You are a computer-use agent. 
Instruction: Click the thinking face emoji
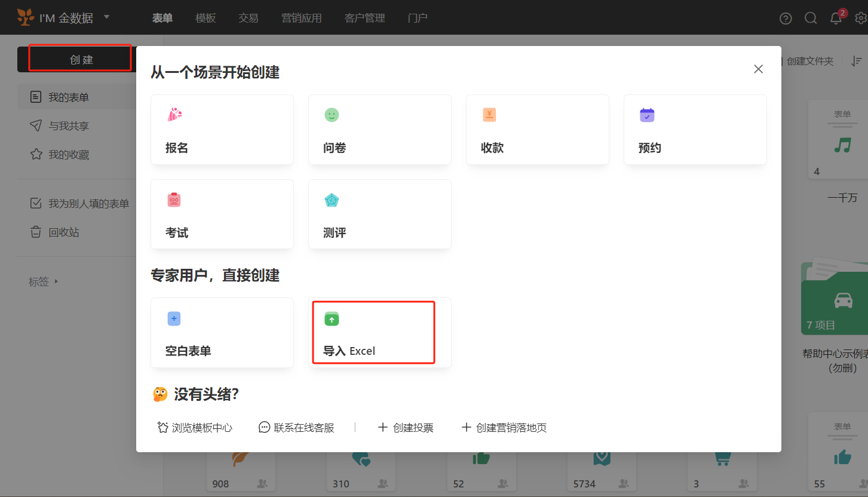point(160,394)
